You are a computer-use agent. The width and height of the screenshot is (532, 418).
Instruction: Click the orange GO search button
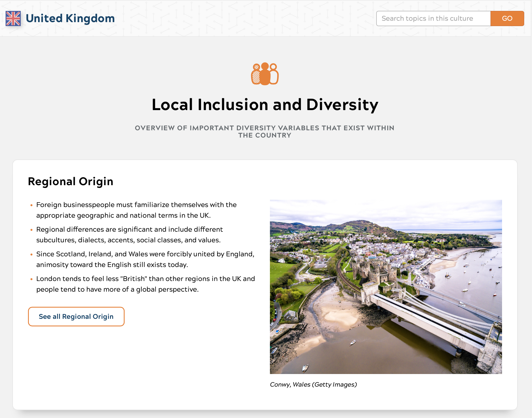click(507, 18)
